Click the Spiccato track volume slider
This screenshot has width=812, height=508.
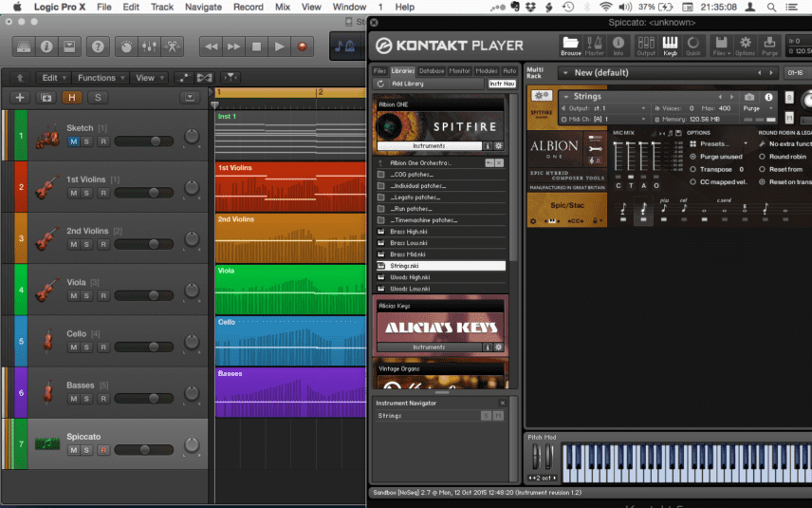point(144,450)
